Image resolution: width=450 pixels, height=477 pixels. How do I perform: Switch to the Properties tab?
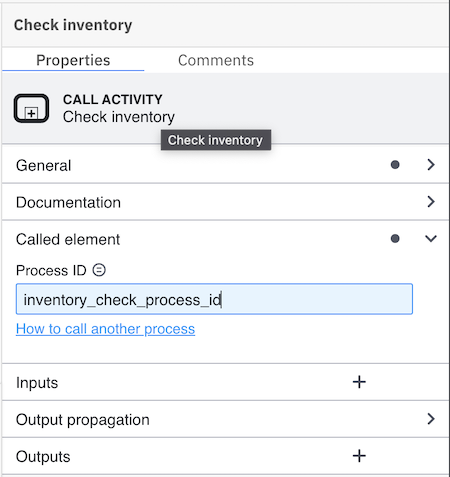(73, 60)
